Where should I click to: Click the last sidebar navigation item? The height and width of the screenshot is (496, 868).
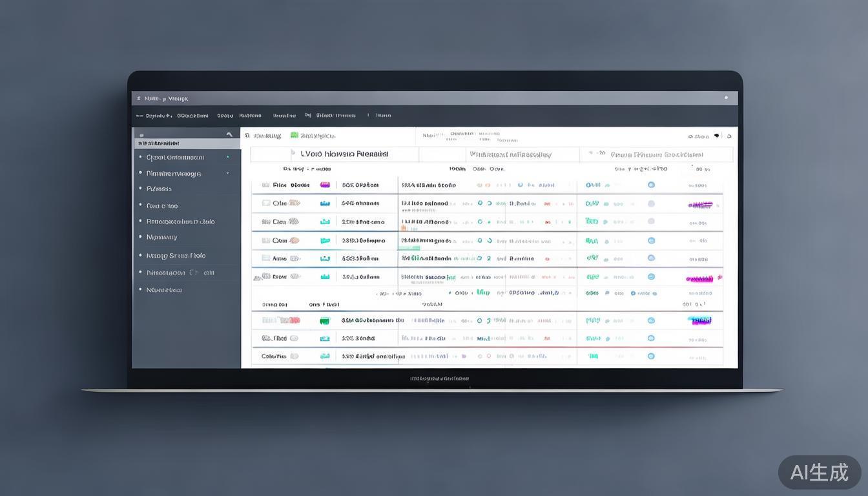click(163, 290)
